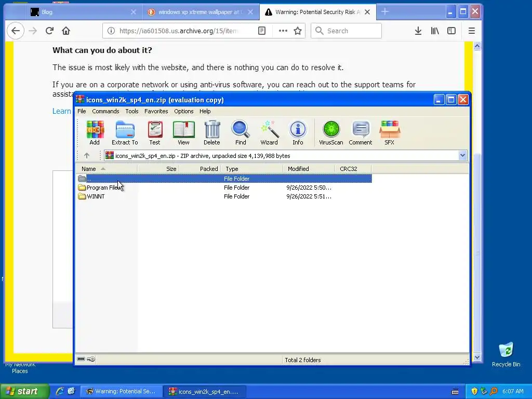Viewport: 532px width, 399px height.
Task: Open the Find magnifier tool
Action: [x=241, y=133]
